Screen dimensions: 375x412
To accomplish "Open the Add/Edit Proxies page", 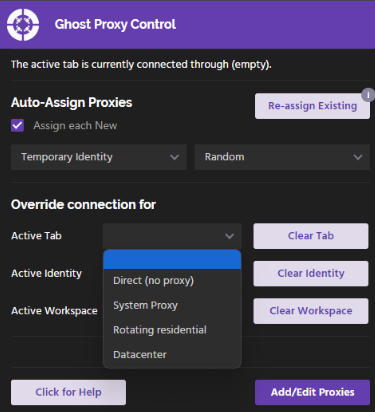I will click(312, 392).
